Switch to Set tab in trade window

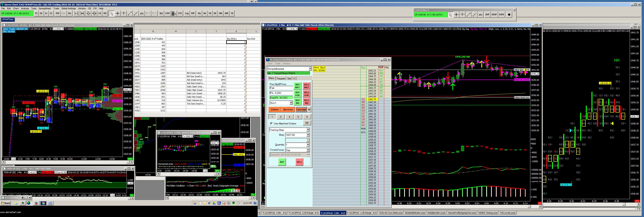point(289,78)
